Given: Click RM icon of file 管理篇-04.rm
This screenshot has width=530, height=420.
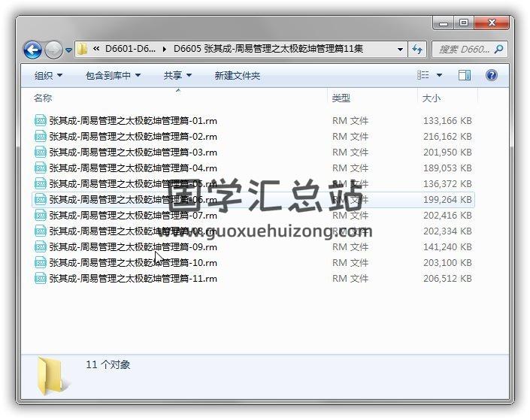Looking at the screenshot, I should coord(41,168).
